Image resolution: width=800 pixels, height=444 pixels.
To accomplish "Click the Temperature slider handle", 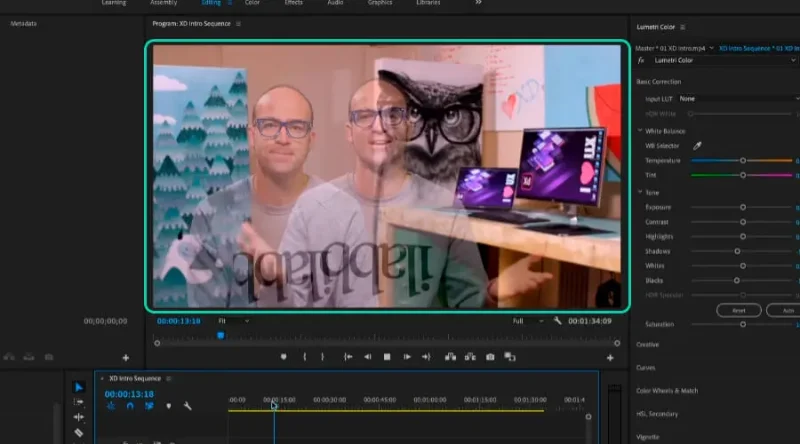I will click(x=743, y=161).
